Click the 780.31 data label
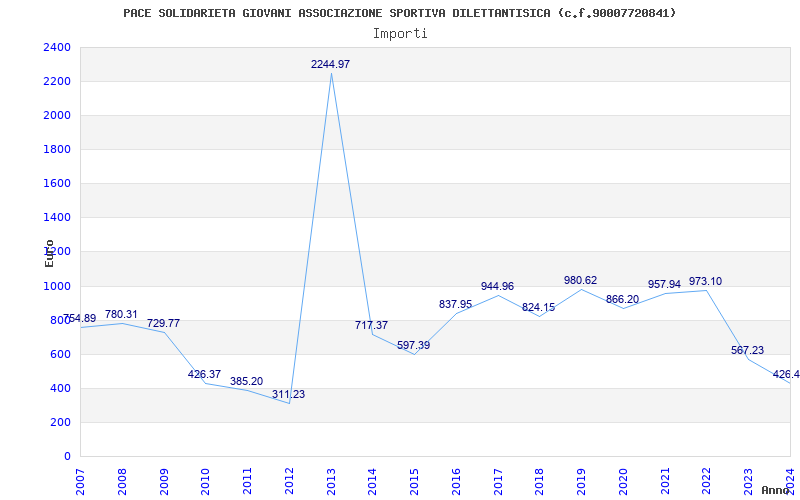The height and width of the screenshot is (500, 800). pos(121,314)
